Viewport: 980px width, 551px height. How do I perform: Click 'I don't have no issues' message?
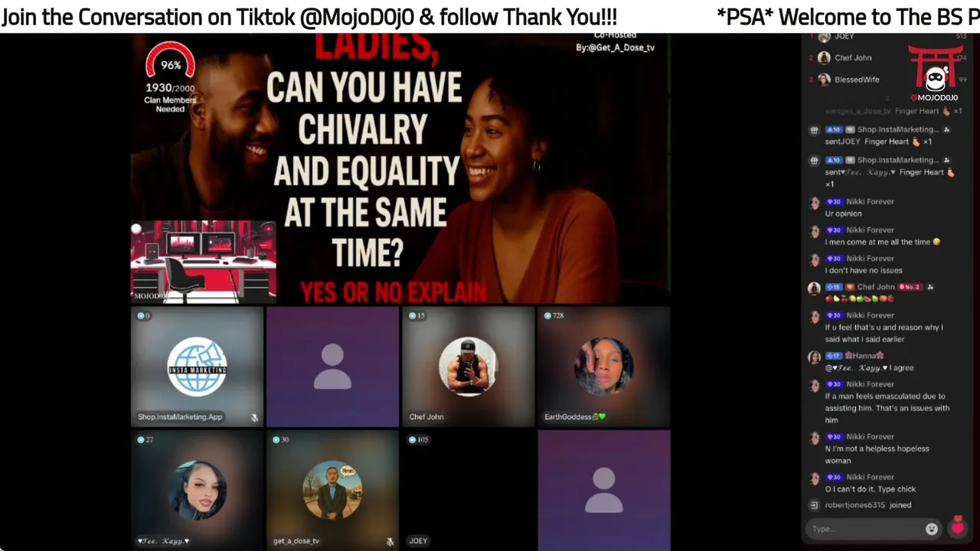point(864,270)
